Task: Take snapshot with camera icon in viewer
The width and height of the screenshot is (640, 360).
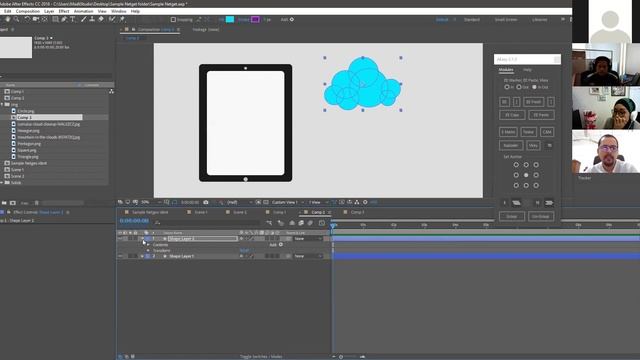Action: tap(206, 202)
